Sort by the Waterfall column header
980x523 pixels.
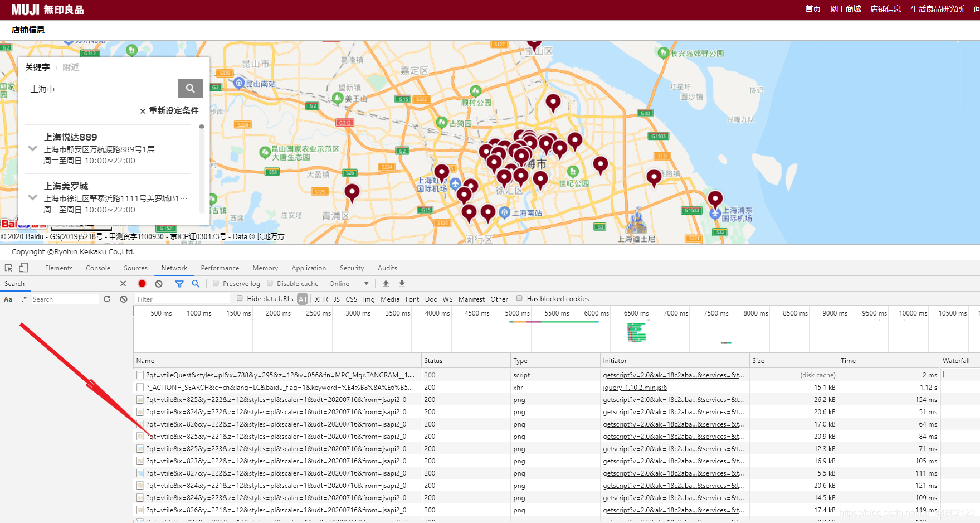959,361
